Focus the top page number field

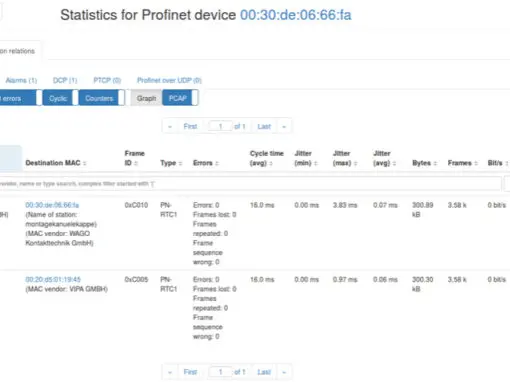[x=220, y=126]
